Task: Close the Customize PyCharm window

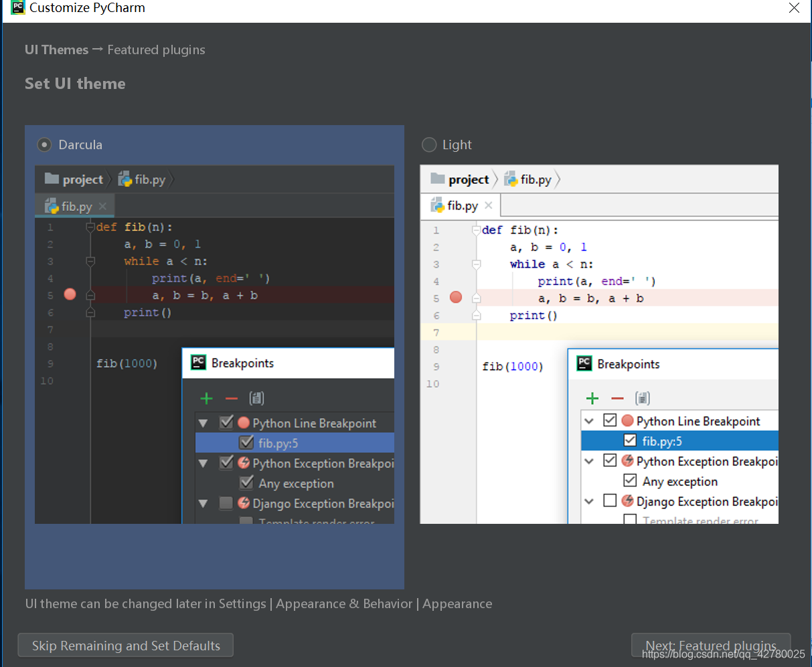Action: coord(794,8)
